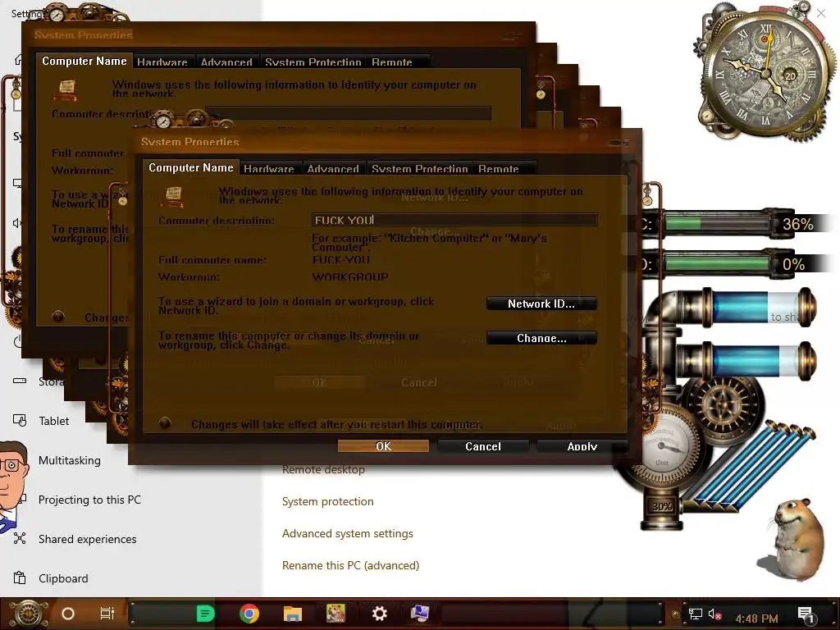The width and height of the screenshot is (840, 630).
Task: Switch to System Properties taskbar icon
Action: click(x=420, y=614)
